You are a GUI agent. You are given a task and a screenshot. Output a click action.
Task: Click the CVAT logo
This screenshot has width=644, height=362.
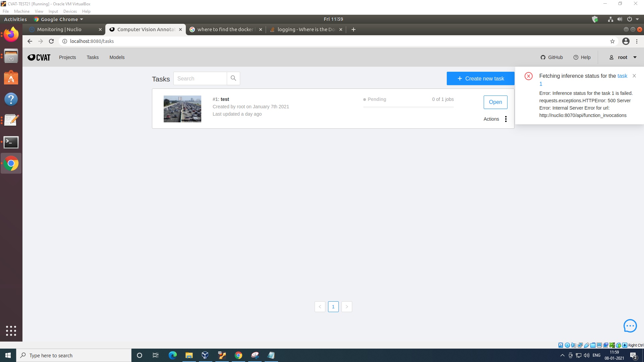tap(39, 57)
